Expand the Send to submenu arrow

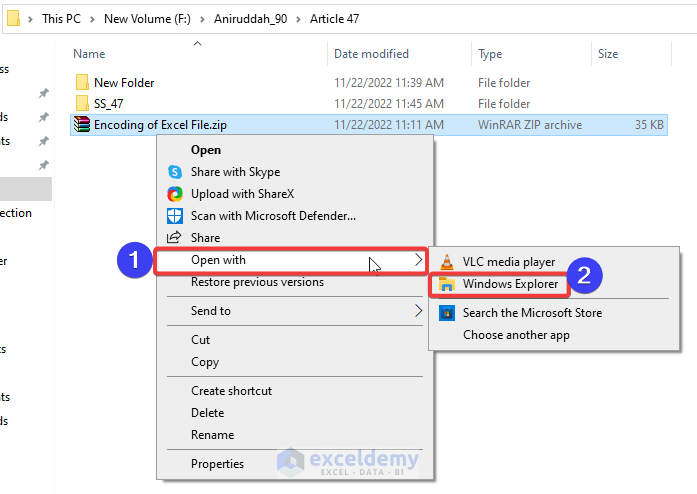click(x=418, y=311)
